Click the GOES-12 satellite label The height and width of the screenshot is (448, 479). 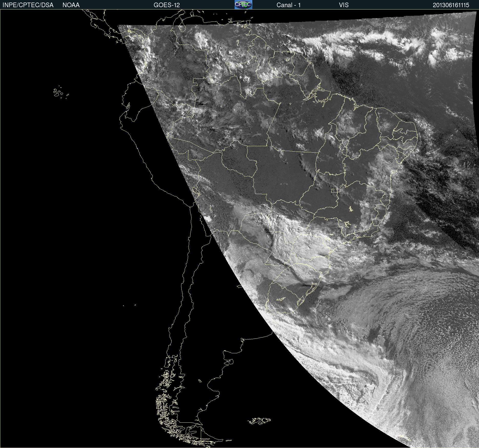pyautogui.click(x=167, y=5)
